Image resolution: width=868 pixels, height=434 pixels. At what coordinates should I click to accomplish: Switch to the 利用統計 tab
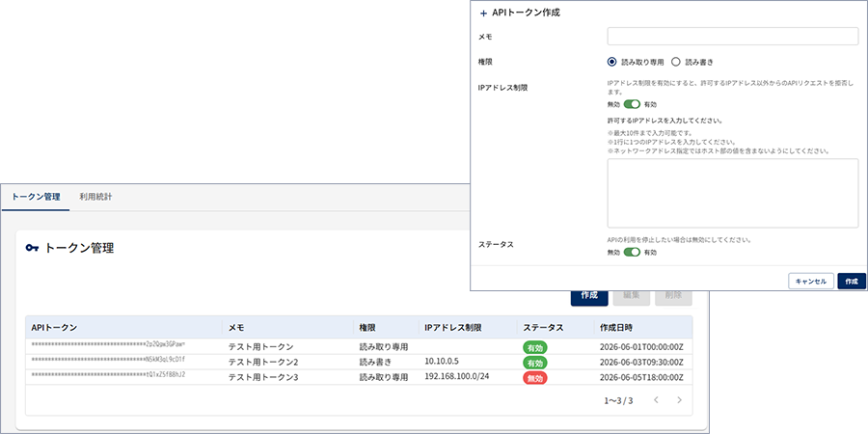click(x=95, y=197)
